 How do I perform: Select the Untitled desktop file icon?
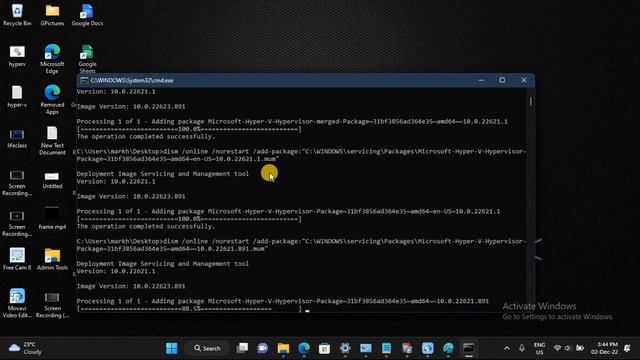pyautogui.click(x=52, y=180)
